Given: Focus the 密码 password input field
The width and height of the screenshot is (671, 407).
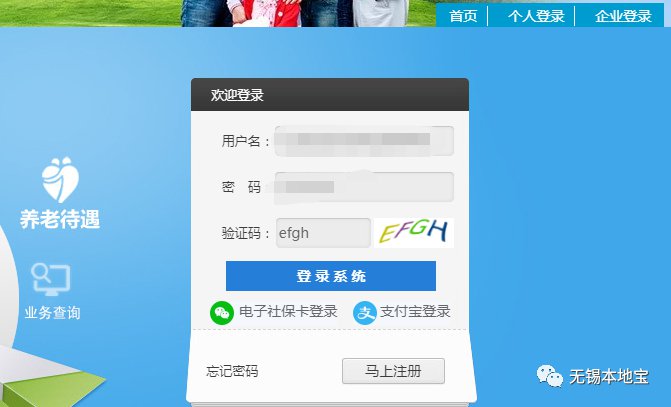Looking at the screenshot, I should click(364, 187).
